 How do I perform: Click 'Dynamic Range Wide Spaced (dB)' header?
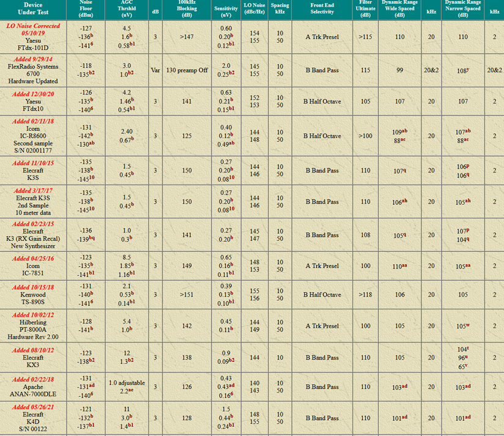(400, 9)
